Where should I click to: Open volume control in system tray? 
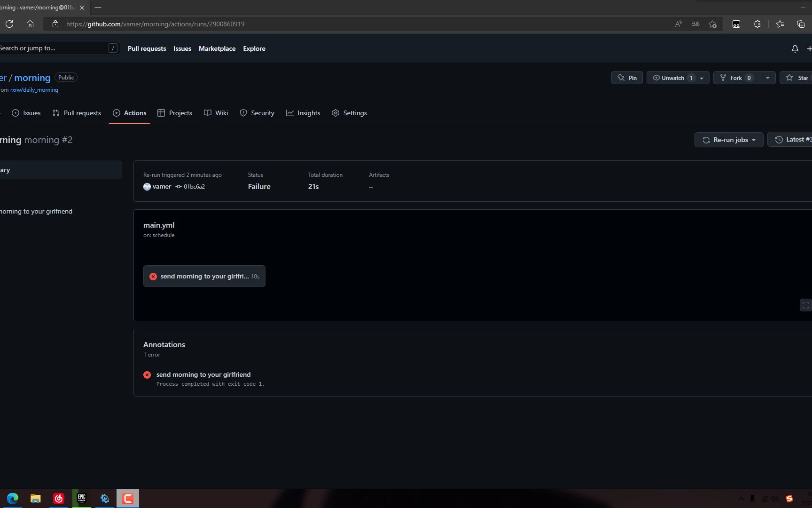click(x=775, y=499)
